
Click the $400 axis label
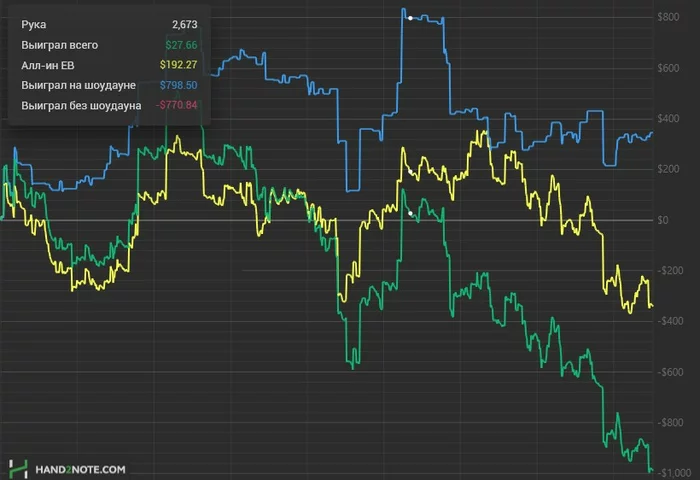pyautogui.click(x=668, y=118)
